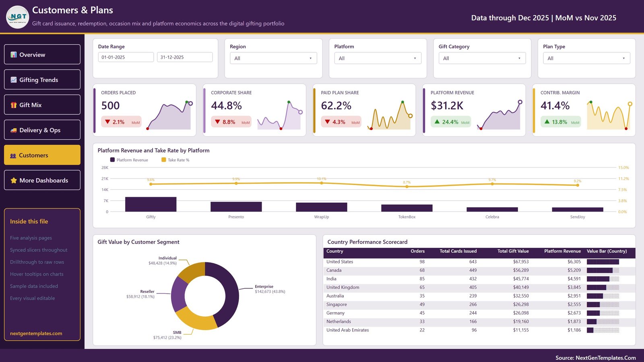Sort by the Country column header
The height and width of the screenshot is (362, 644).
pos(335,251)
